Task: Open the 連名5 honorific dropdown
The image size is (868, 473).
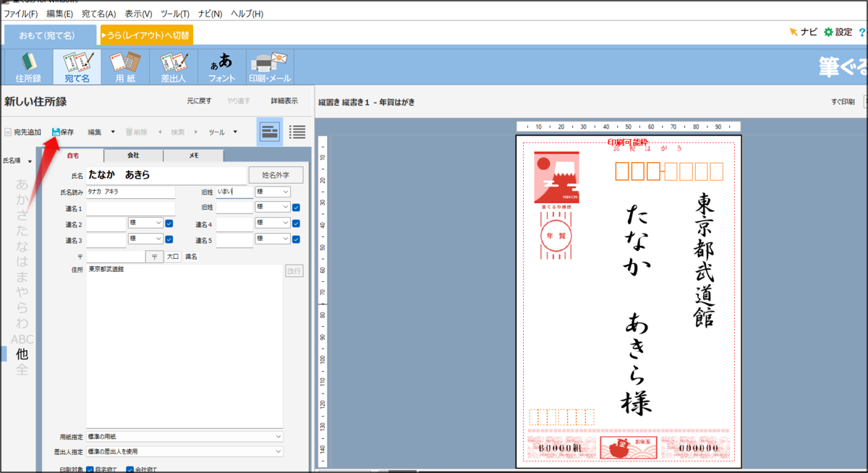Action: click(273, 239)
